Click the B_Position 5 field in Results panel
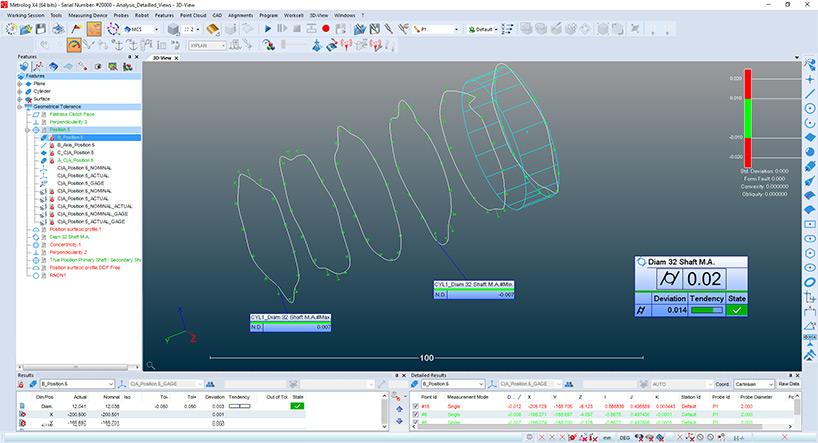 75,384
